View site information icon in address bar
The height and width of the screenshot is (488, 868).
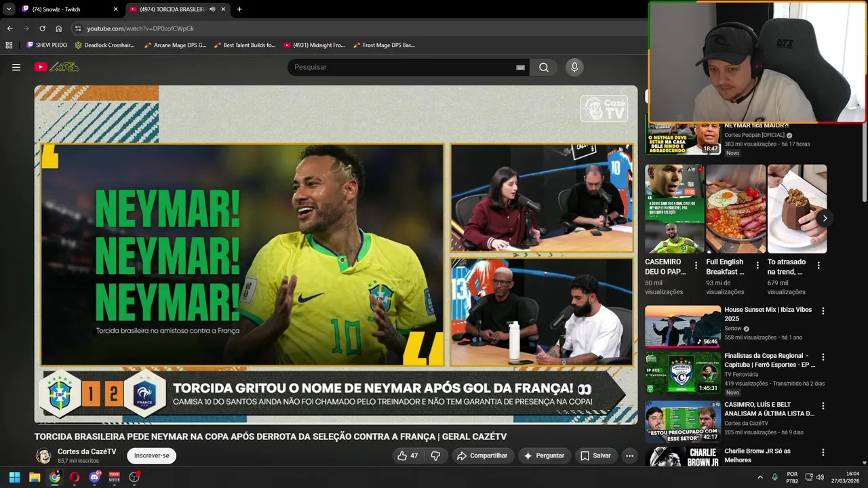click(78, 28)
